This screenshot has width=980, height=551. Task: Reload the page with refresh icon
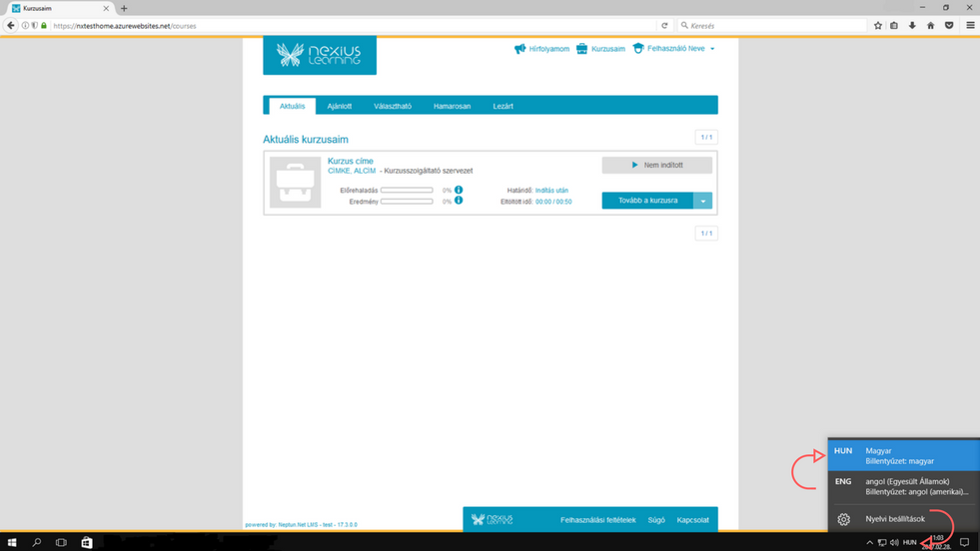(664, 26)
